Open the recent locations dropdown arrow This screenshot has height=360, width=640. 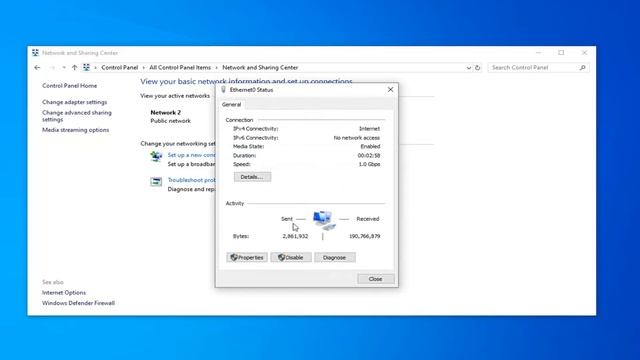64,68
